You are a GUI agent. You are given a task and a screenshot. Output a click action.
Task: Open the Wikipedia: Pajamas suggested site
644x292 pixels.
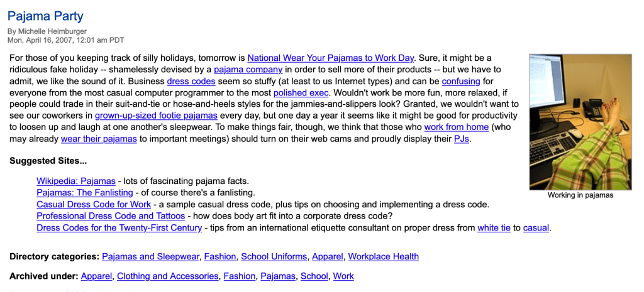coord(76,181)
